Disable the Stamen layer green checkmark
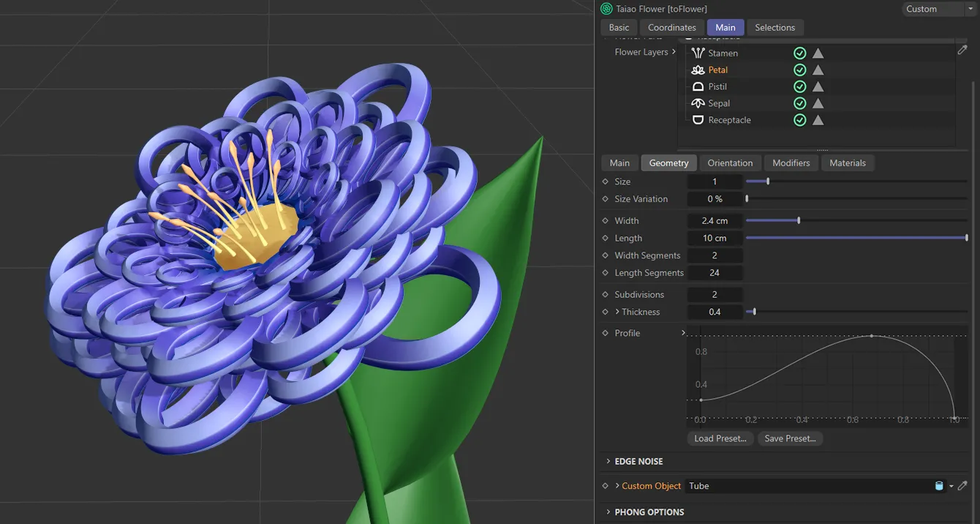Viewport: 980px width, 524px height. 799,53
